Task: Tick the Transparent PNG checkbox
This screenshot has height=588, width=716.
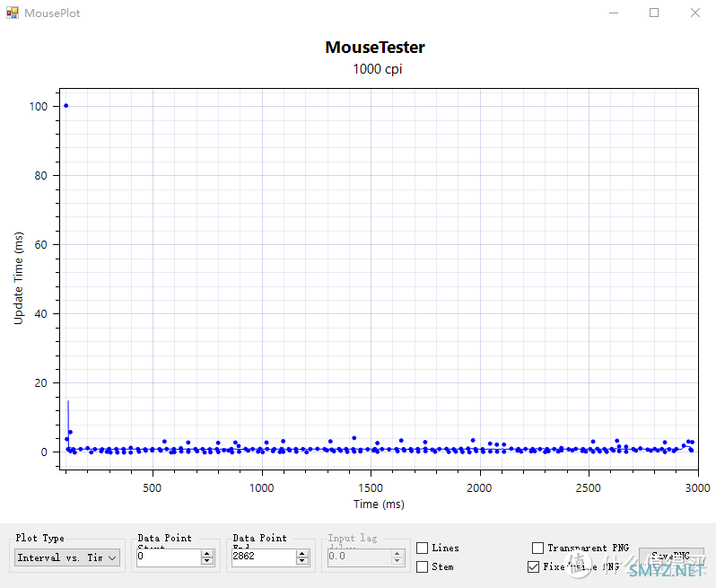Action: pyautogui.click(x=537, y=548)
